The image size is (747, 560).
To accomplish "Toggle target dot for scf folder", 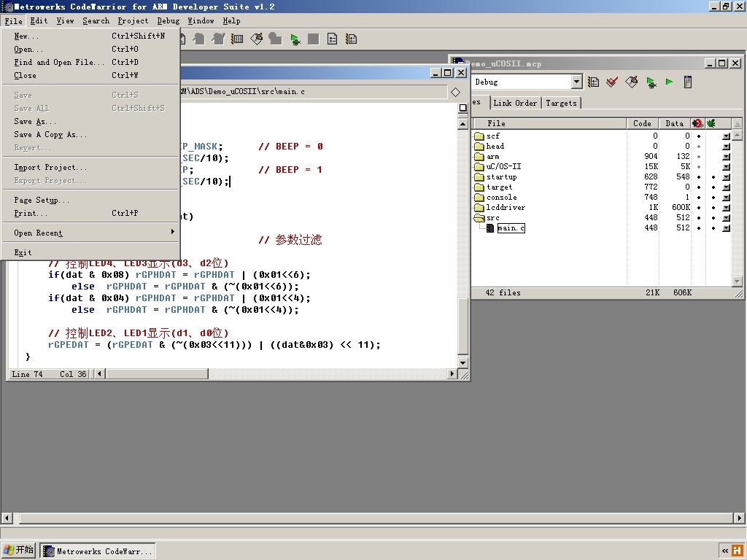I will (699, 136).
